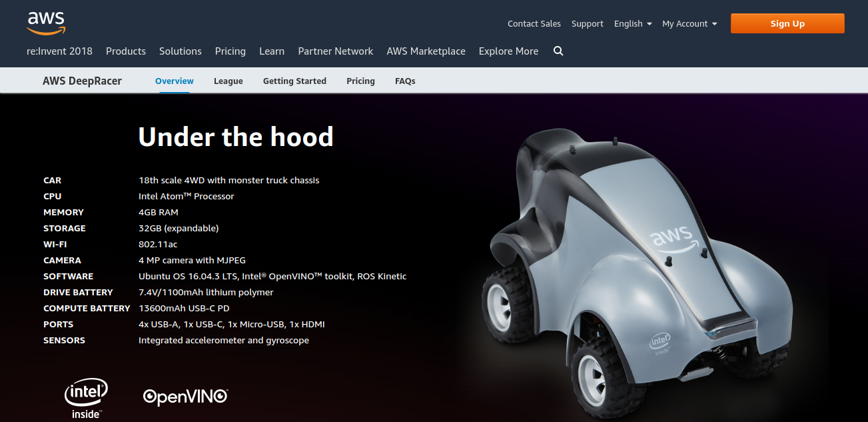Viewport: 868px width, 422px height.
Task: Click the DeepRacer car image
Action: coord(638,273)
